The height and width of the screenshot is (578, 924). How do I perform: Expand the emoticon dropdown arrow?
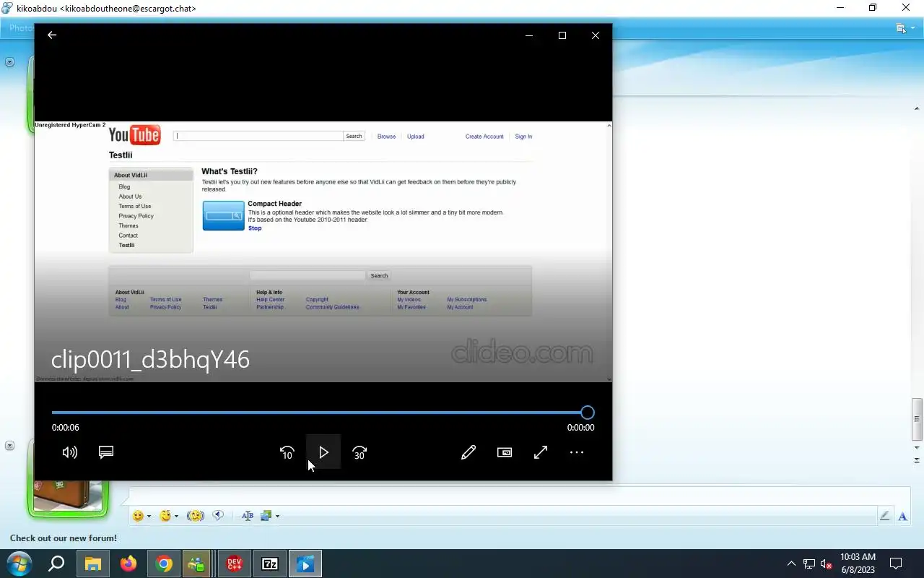coord(149,517)
